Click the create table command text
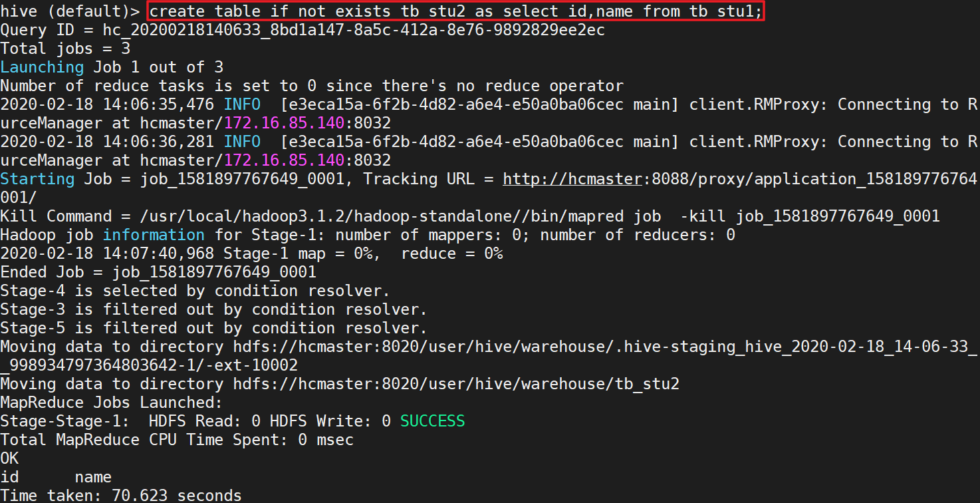 tap(455, 11)
